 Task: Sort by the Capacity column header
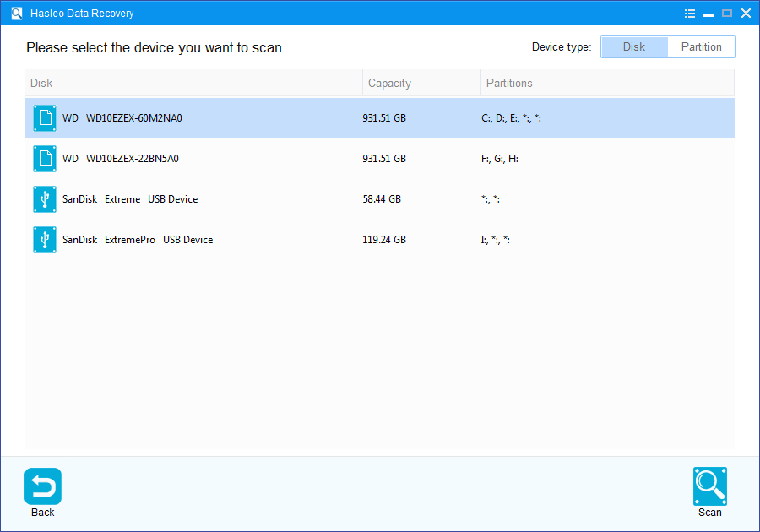click(421, 83)
